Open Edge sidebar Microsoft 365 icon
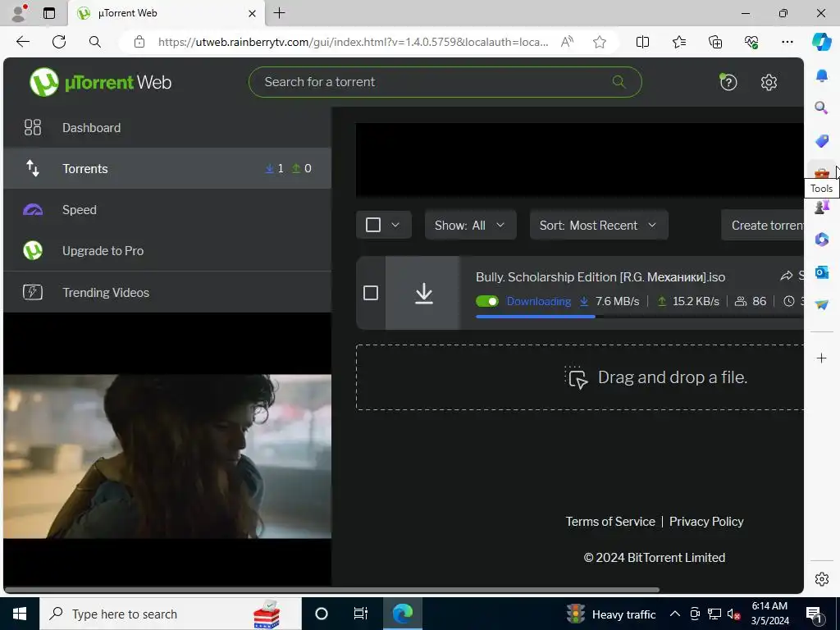 (x=821, y=239)
